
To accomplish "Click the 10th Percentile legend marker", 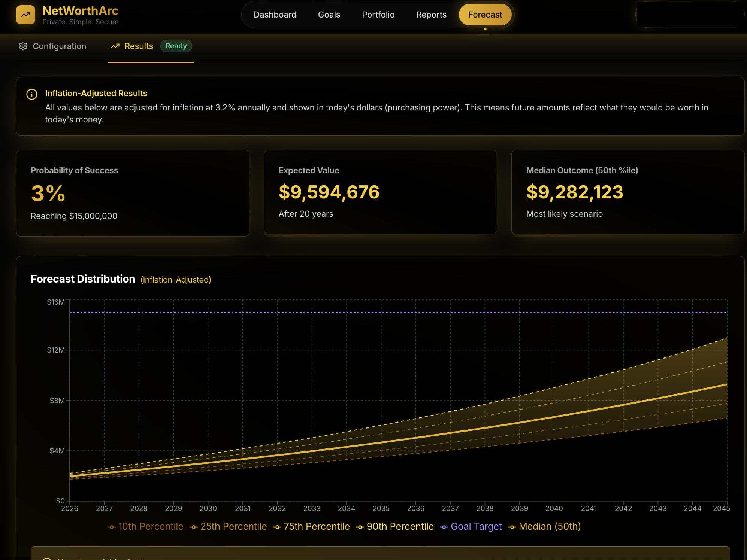I will pyautogui.click(x=112, y=527).
